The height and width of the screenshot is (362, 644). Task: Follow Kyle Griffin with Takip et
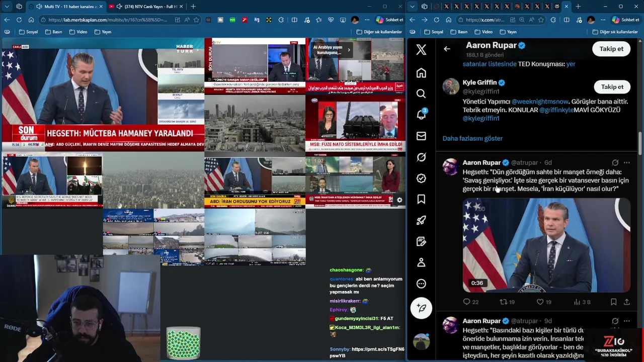[x=612, y=87]
